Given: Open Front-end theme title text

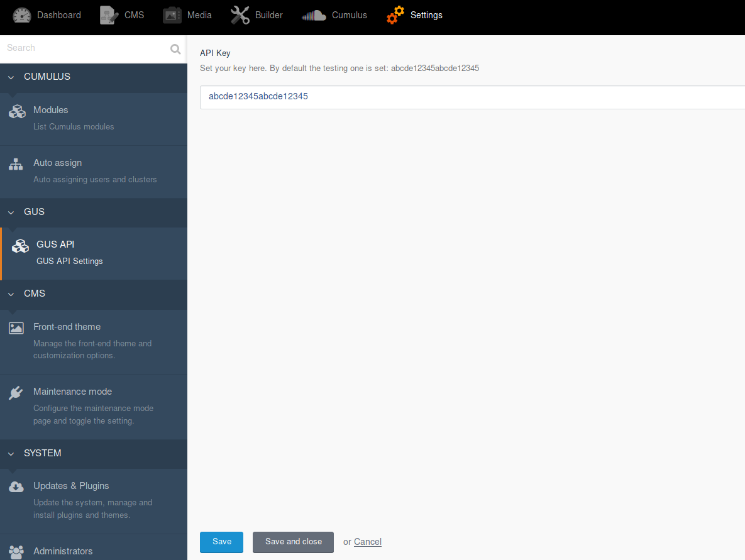Looking at the screenshot, I should 67,327.
